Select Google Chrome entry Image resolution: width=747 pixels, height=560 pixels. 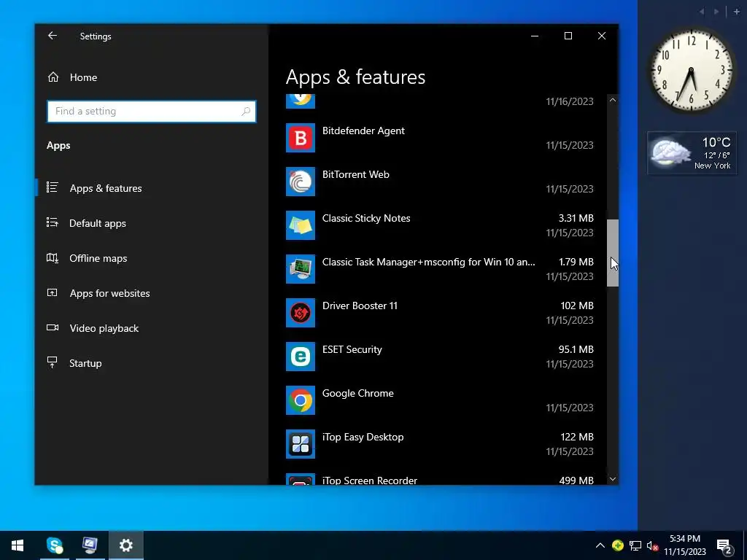[x=440, y=400]
